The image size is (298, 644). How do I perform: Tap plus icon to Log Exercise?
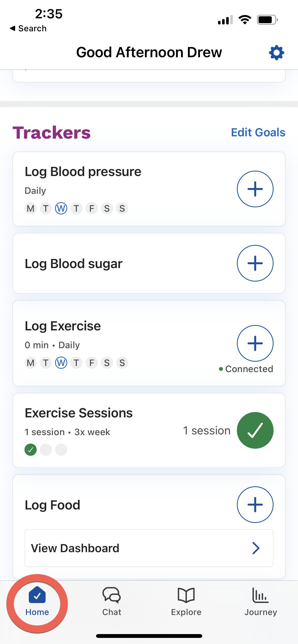tap(255, 343)
